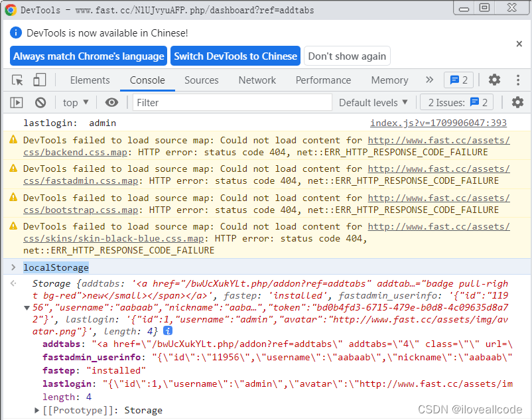Open console settings gear next to Issues

(x=517, y=102)
